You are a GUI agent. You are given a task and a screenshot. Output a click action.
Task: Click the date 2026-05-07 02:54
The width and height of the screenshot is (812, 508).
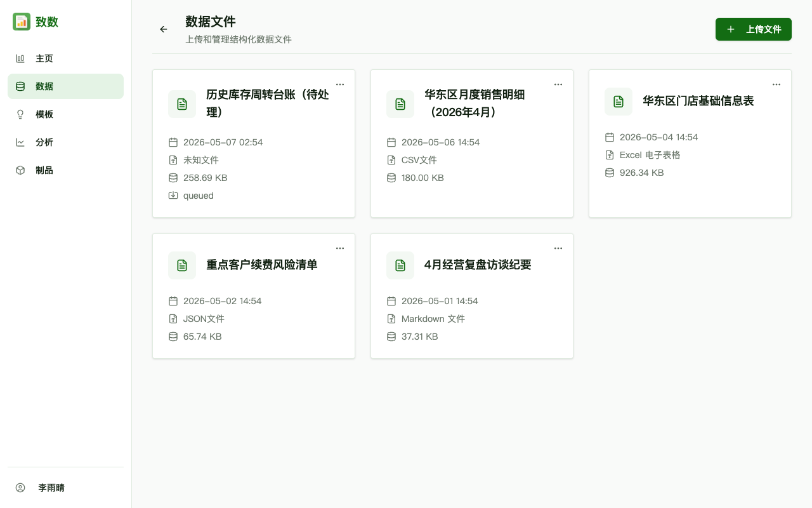[x=223, y=142]
